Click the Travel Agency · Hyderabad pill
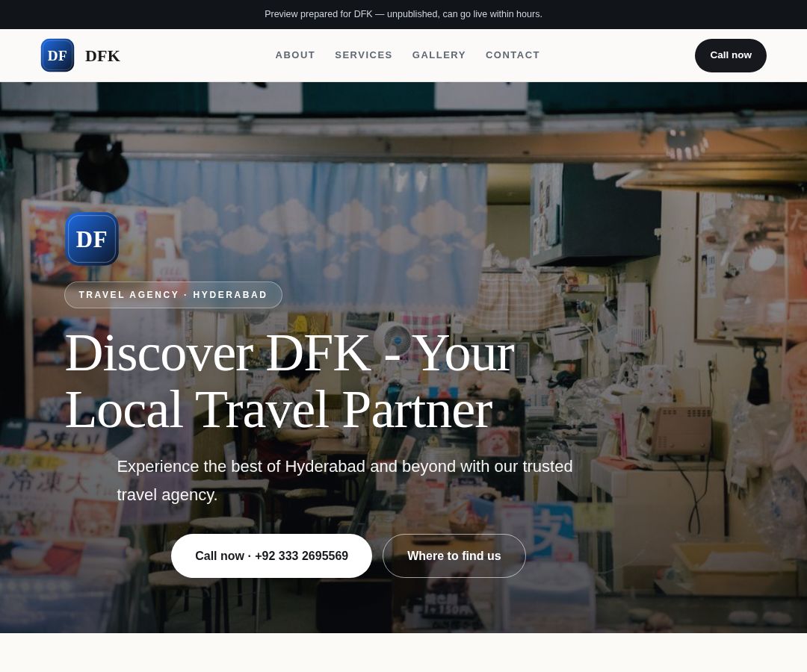This screenshot has height=672, width=807. (x=173, y=295)
